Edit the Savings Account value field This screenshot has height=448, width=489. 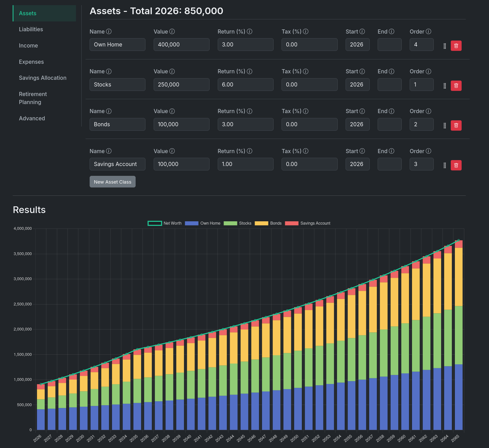pos(182,164)
